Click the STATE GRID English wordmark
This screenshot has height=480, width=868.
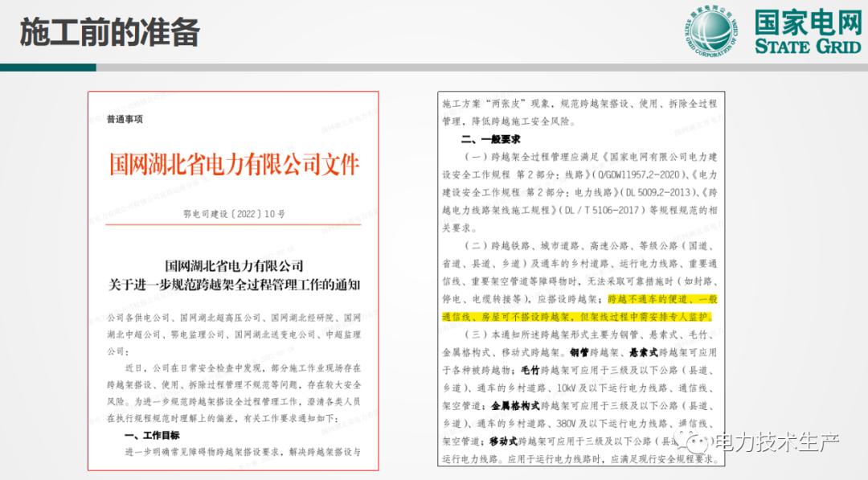[809, 46]
